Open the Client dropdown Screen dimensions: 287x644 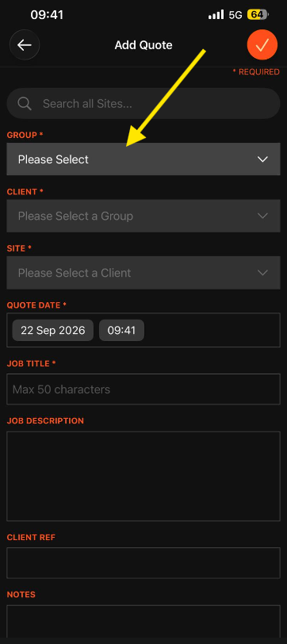click(143, 216)
